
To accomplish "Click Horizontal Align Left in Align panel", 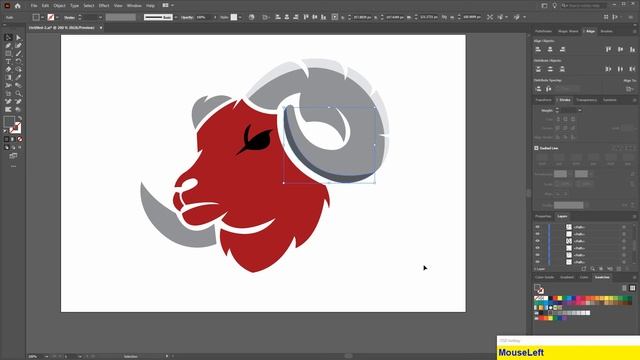I will click(x=538, y=49).
